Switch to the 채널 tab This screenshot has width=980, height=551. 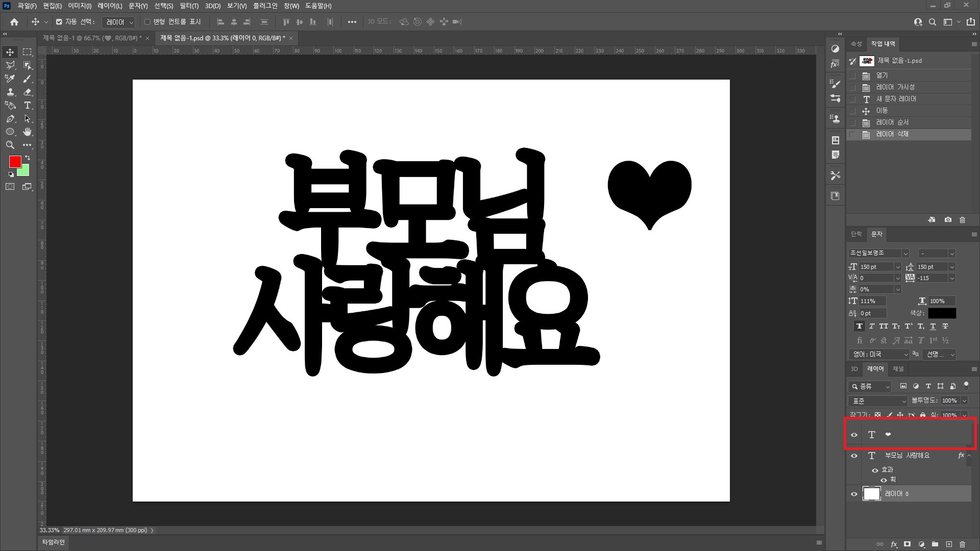point(898,369)
